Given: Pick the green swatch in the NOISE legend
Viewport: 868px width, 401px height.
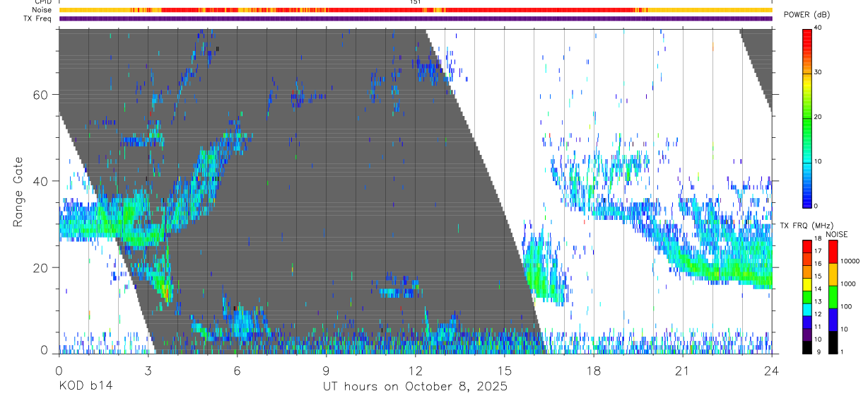Looking at the screenshot, I should pos(833,296).
